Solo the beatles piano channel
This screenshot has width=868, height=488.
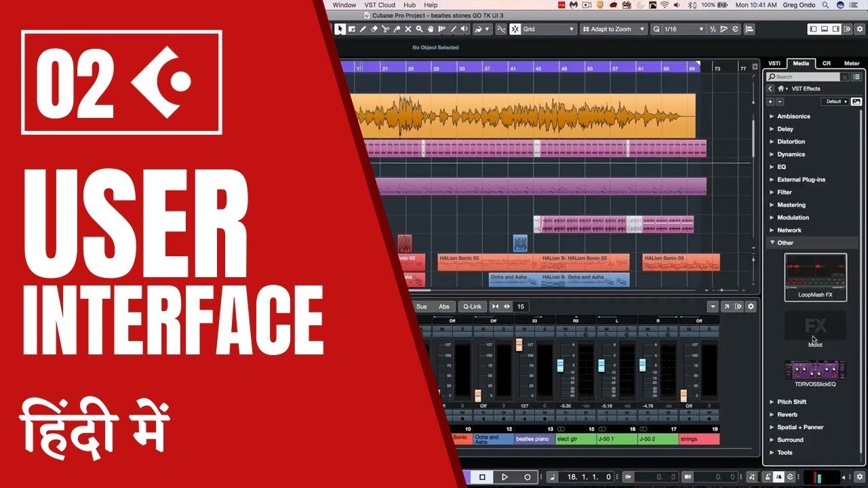[545, 329]
